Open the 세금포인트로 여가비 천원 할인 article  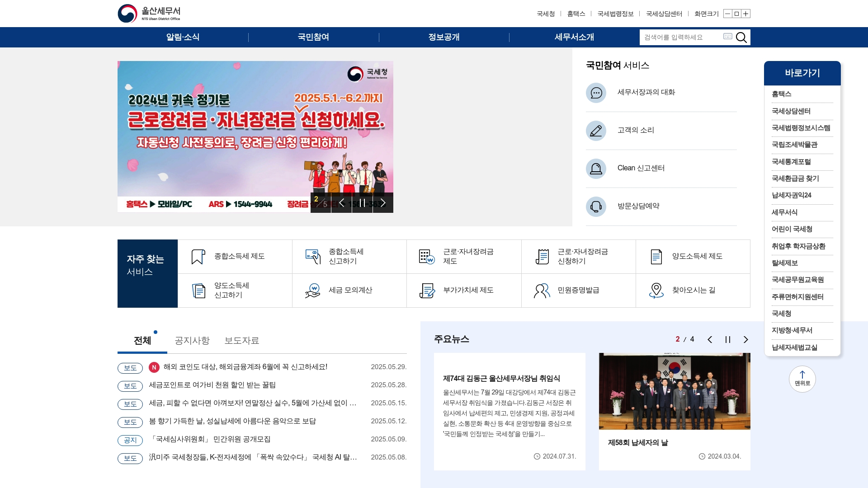click(x=212, y=385)
